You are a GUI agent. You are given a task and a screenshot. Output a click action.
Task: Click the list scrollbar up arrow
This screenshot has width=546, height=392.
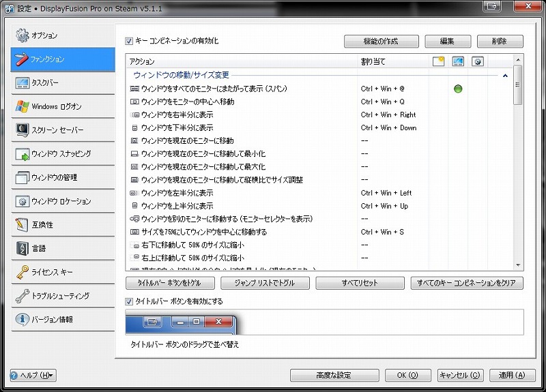click(x=518, y=60)
